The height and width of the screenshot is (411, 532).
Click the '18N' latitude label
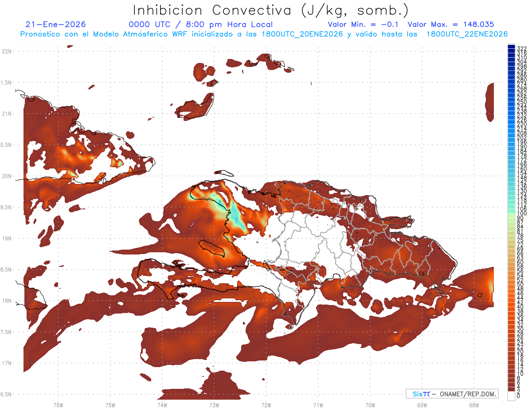click(x=6, y=301)
